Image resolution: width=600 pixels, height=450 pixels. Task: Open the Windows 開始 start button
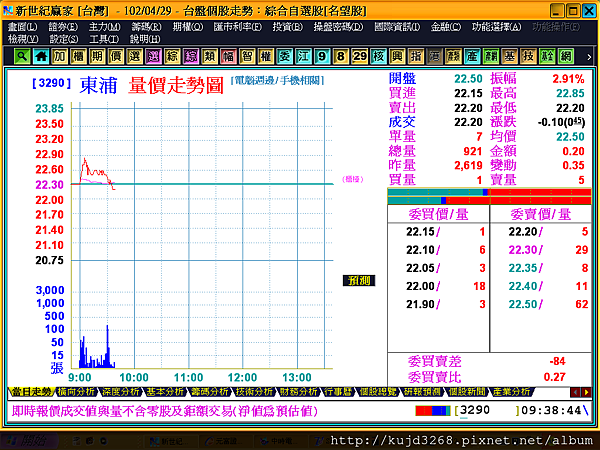(29, 441)
